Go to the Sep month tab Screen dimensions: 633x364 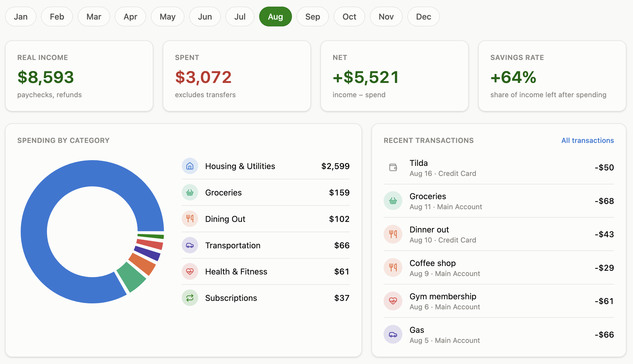click(313, 17)
